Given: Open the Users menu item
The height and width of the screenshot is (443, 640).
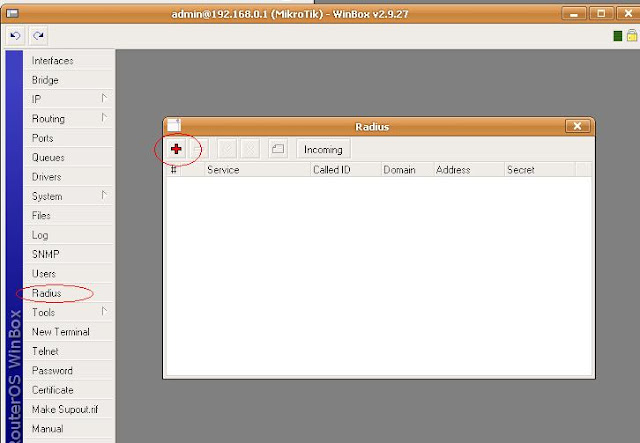Looking at the screenshot, I should pos(69,274).
